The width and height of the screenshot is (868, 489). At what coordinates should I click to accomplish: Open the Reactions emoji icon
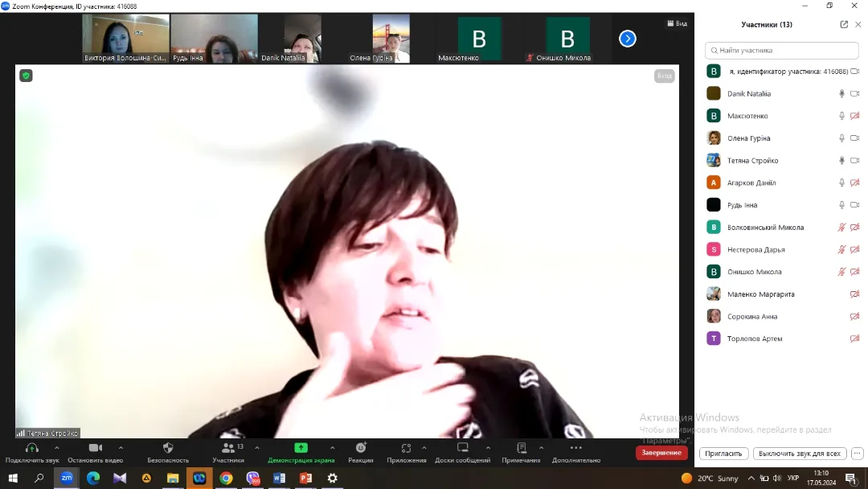pos(361,448)
